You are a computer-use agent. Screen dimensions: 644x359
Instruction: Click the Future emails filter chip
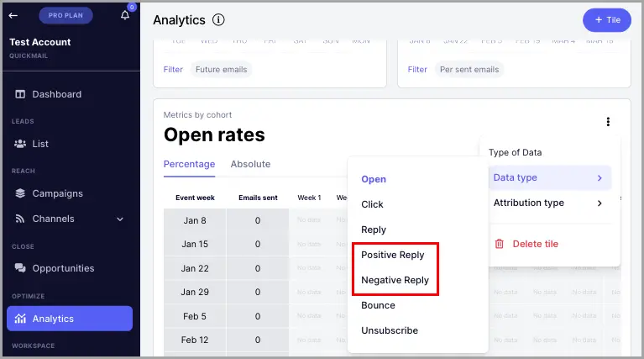click(x=221, y=70)
